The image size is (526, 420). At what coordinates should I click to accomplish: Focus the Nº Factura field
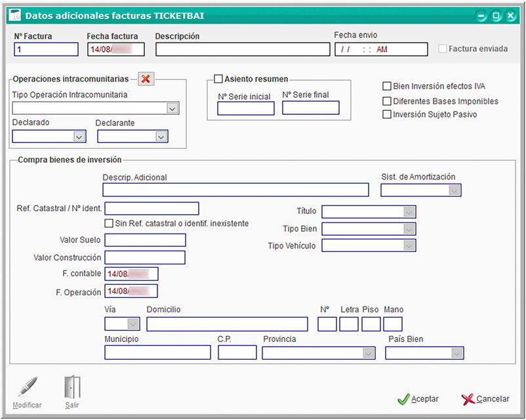tap(47, 49)
